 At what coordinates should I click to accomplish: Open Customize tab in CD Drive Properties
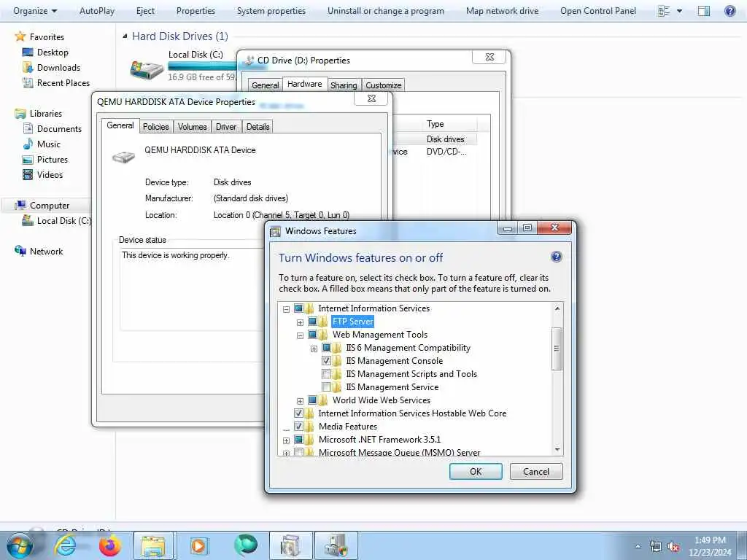coord(384,85)
